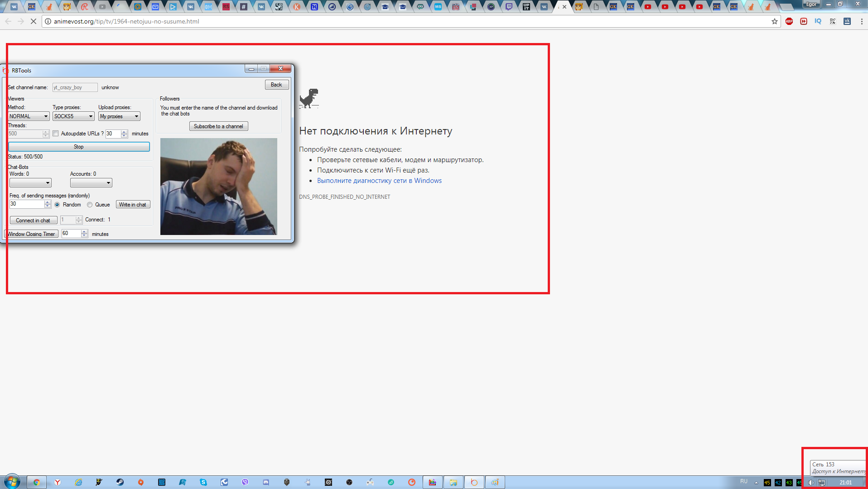Click the Windows network diagnostics link
This screenshot has height=489, width=868.
[379, 181]
